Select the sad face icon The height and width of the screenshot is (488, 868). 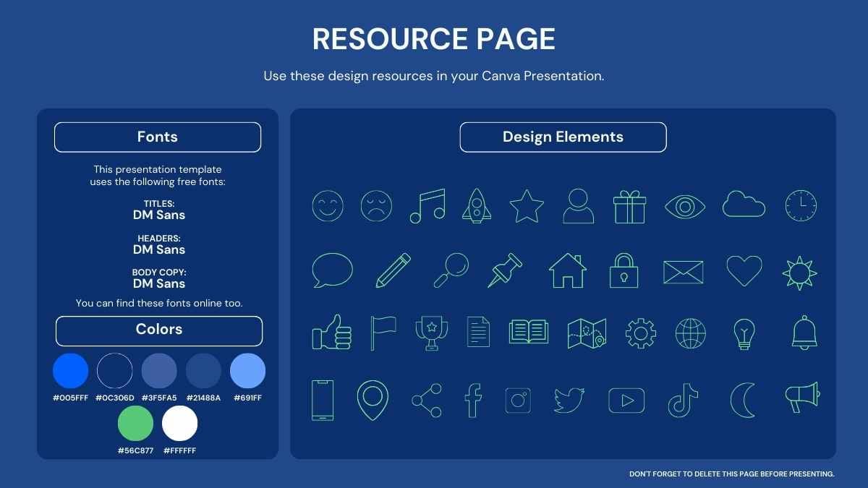click(376, 206)
